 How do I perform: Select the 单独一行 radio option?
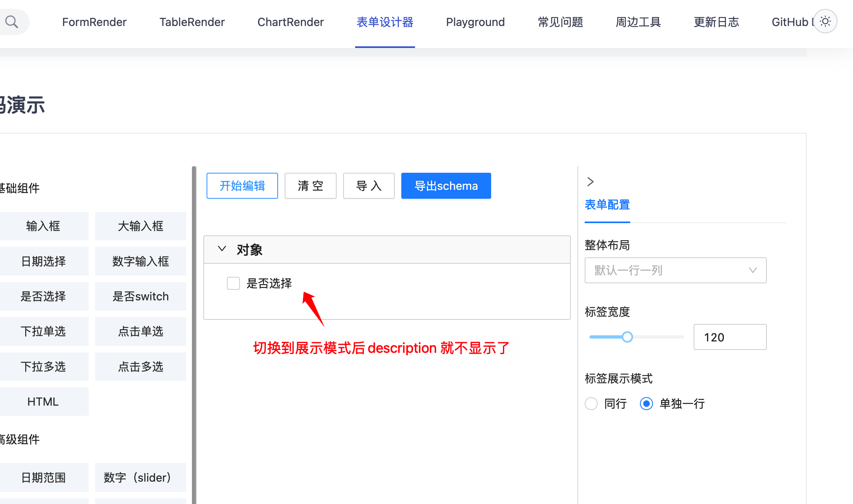pyautogui.click(x=646, y=404)
